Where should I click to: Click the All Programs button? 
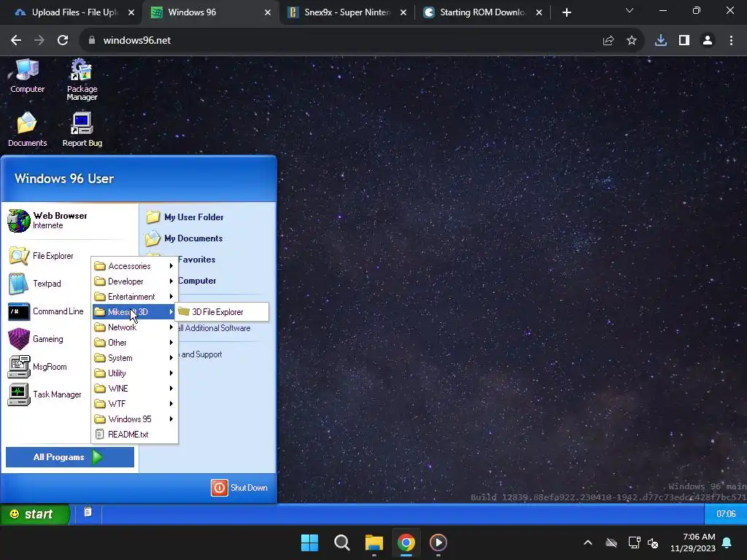(70, 457)
